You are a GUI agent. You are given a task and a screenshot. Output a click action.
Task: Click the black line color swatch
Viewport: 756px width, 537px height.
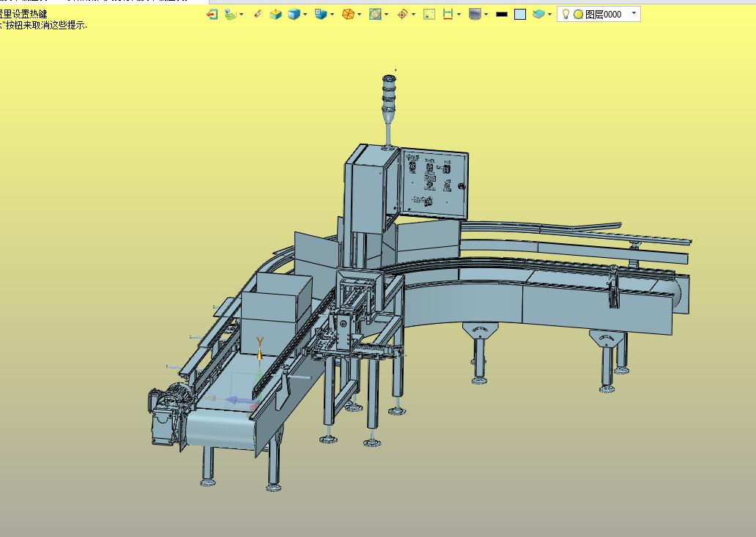coord(502,14)
